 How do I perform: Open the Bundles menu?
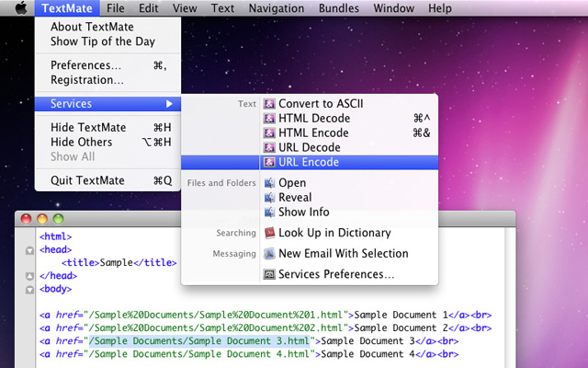click(x=339, y=8)
